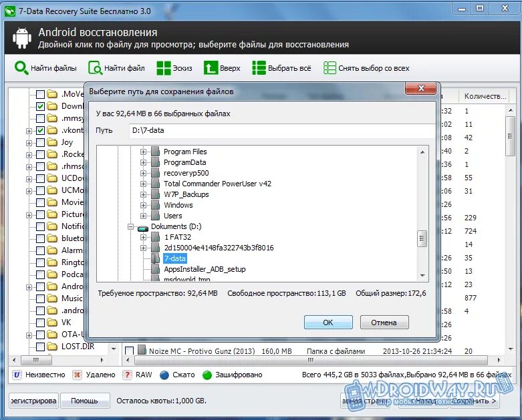The width and height of the screenshot is (522, 420).
Task: Click the RAW legend icon
Action: [127, 375]
